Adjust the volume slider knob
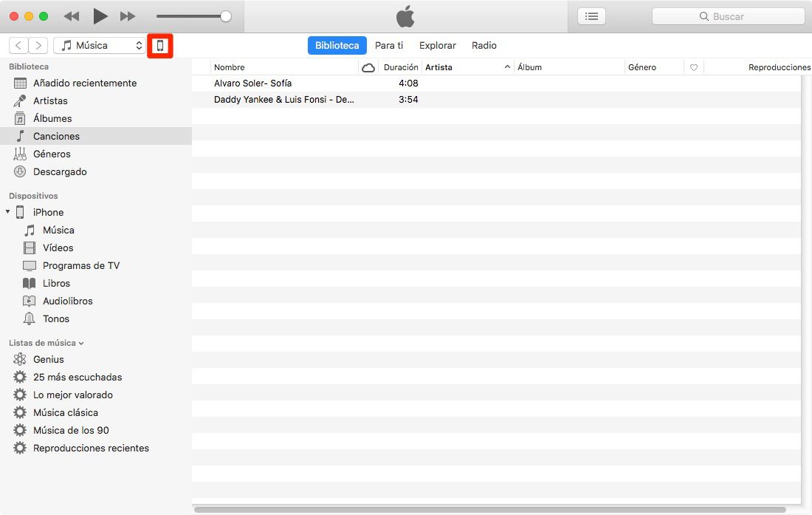This screenshot has width=812, height=515. [226, 16]
